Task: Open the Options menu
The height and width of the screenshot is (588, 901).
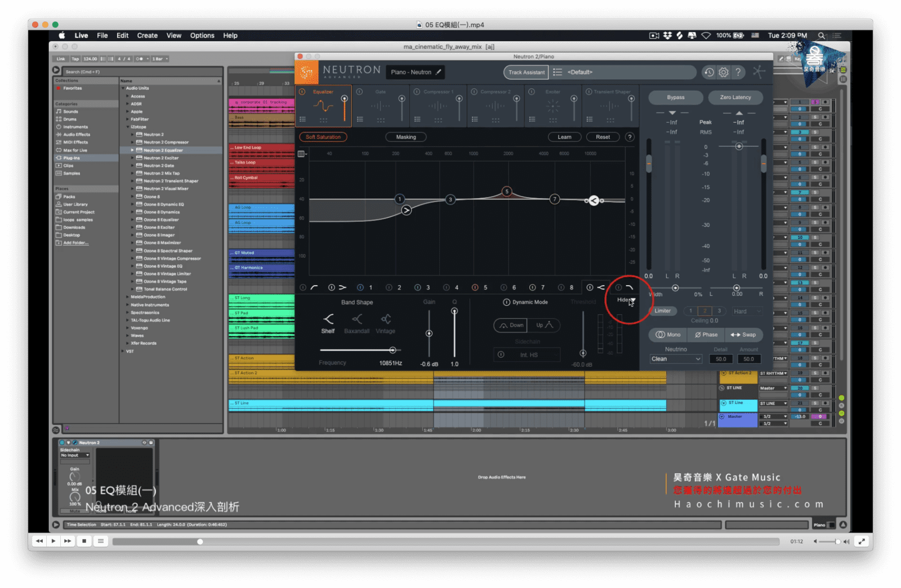Action: pyautogui.click(x=202, y=35)
